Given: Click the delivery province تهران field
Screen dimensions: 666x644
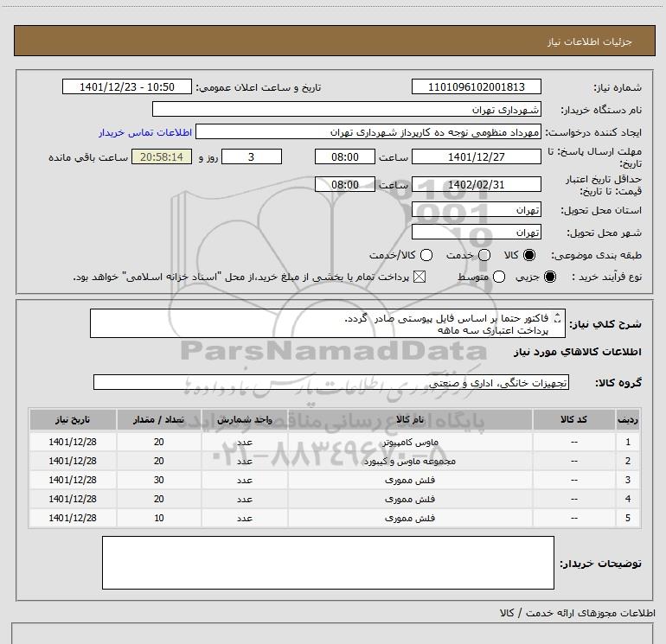Looking at the screenshot, I should [476, 209].
